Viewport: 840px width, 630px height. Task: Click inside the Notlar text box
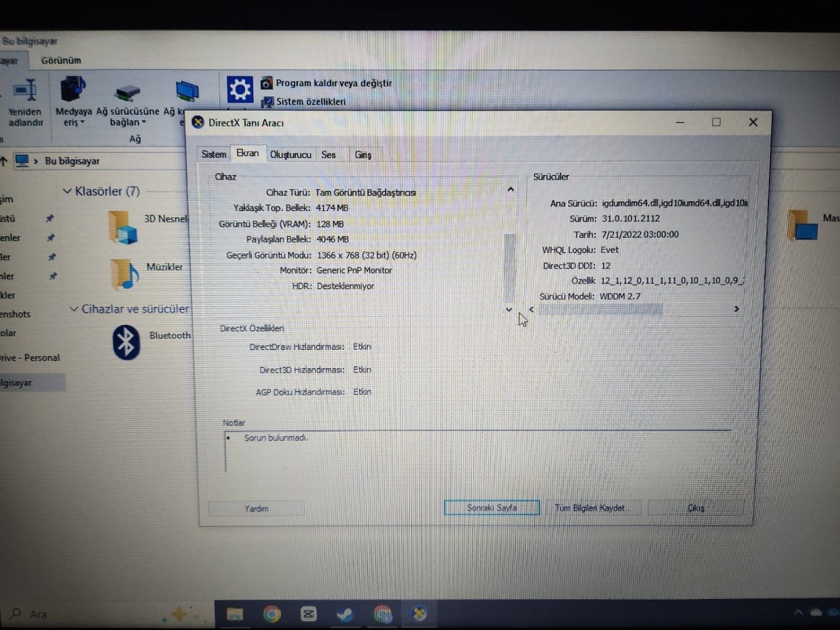[x=478, y=451]
